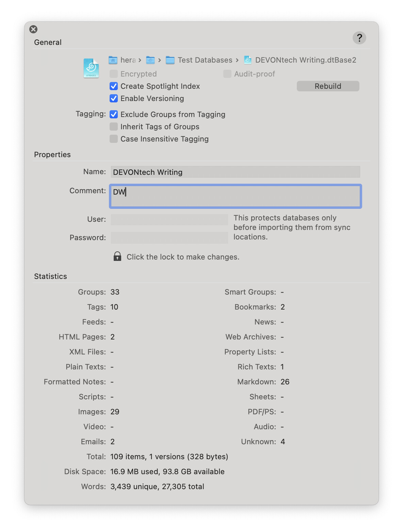Open help with the question mark button
The image size is (403, 532).
tap(359, 38)
